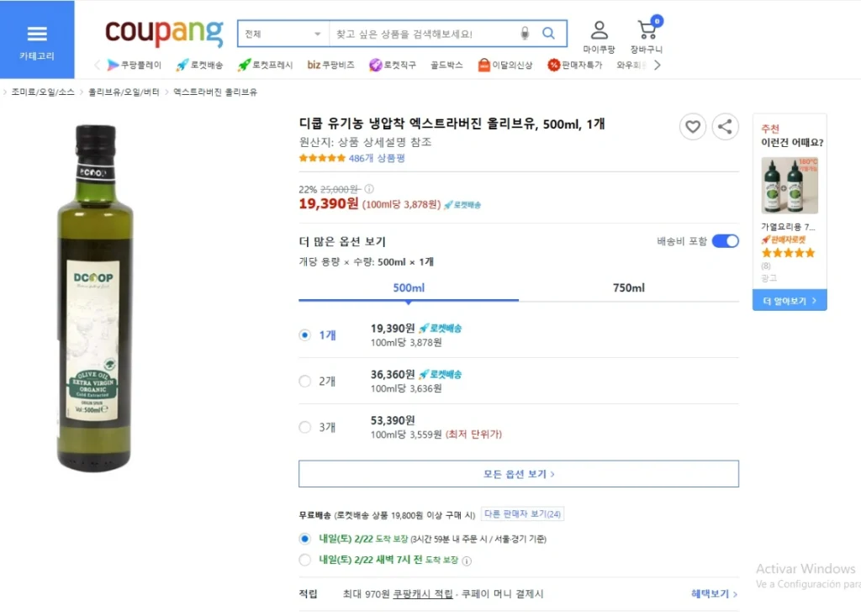The height and width of the screenshot is (616, 861).
Task: Open the 카테고리 hamburger menu
Action: pyautogui.click(x=37, y=39)
